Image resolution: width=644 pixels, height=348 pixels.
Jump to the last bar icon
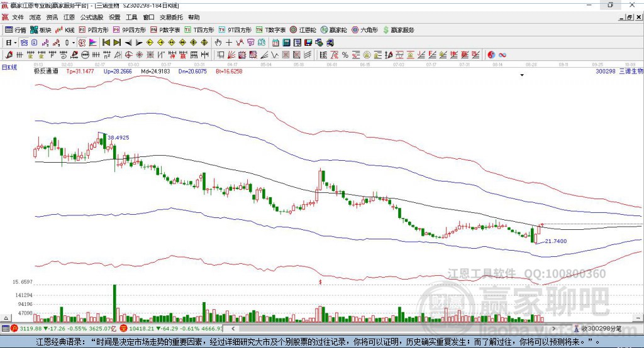tap(117, 42)
